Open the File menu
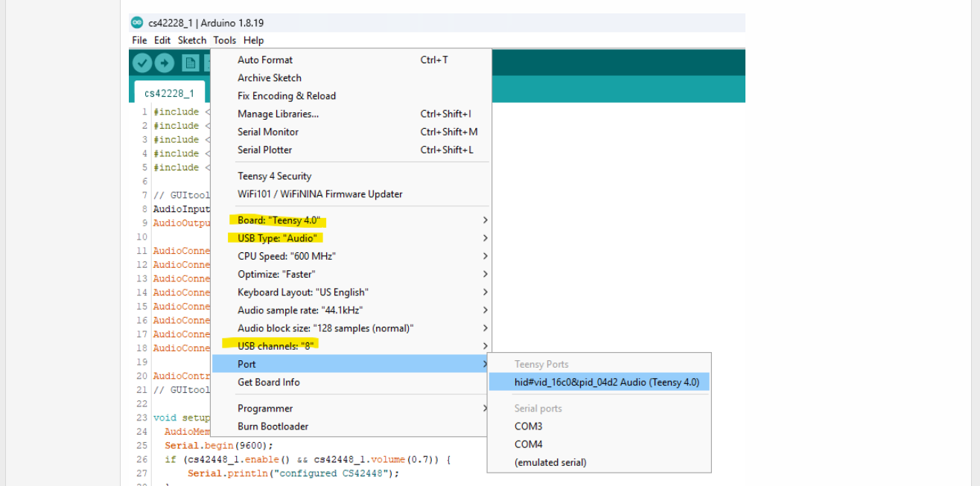Screen dimensions: 980x486 coord(139,40)
